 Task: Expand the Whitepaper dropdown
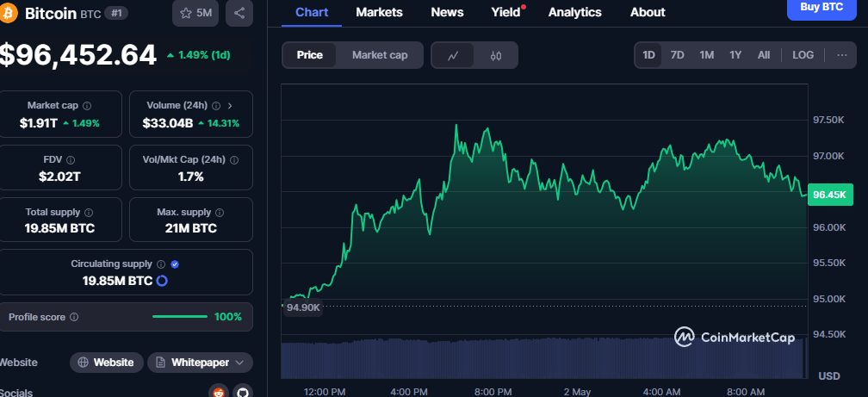200,363
